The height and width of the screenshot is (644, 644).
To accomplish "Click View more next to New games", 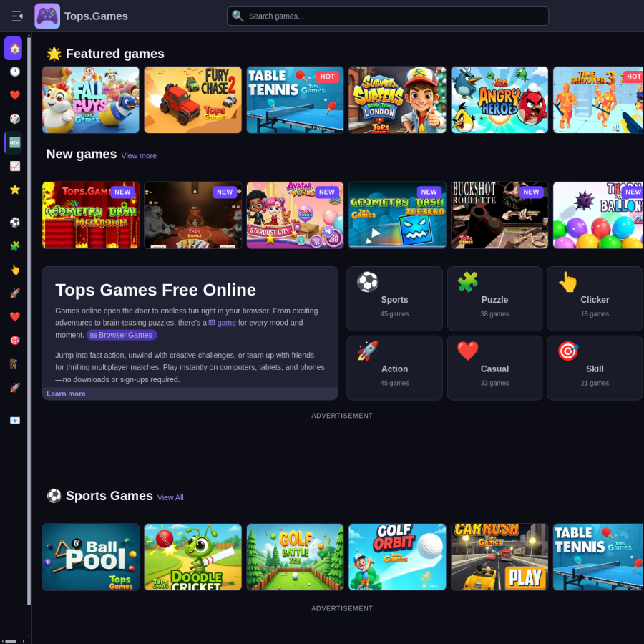I will tap(139, 156).
